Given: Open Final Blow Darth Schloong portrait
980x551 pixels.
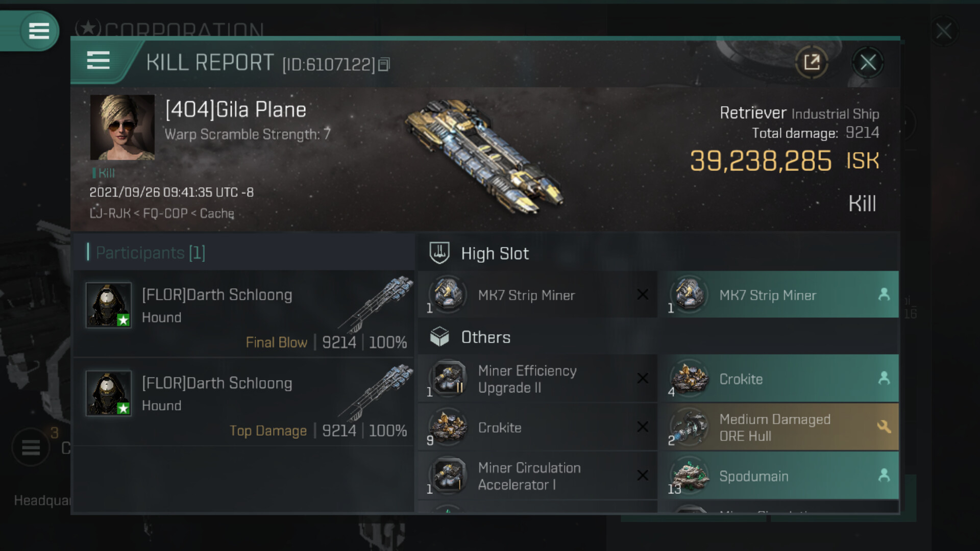Looking at the screenshot, I should pos(109,305).
